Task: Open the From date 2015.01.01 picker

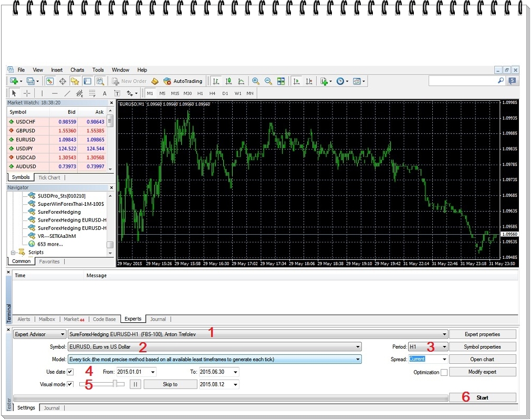Action: 136,372
